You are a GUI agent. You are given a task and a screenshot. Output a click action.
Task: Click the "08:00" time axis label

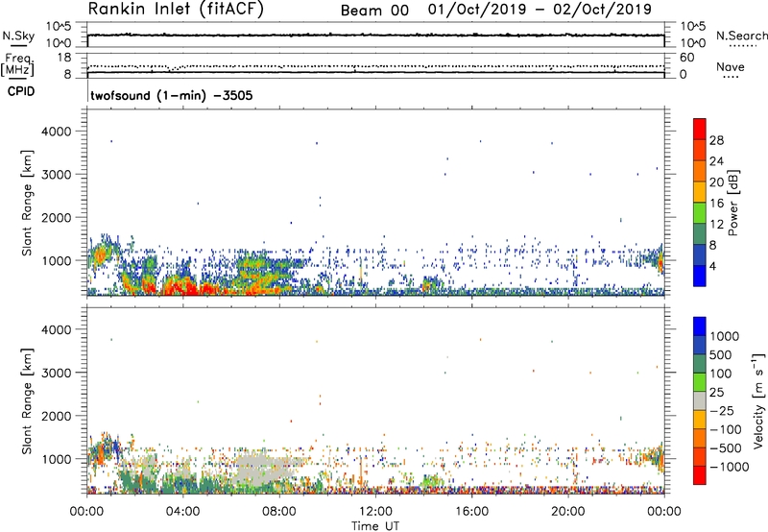[x=279, y=512]
